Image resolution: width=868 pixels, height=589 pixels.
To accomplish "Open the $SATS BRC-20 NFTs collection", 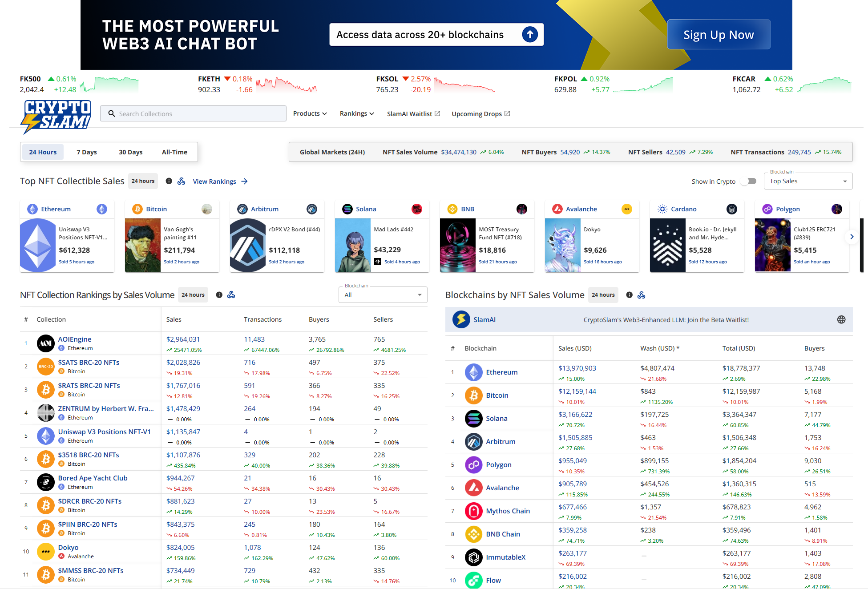I will 89,362.
